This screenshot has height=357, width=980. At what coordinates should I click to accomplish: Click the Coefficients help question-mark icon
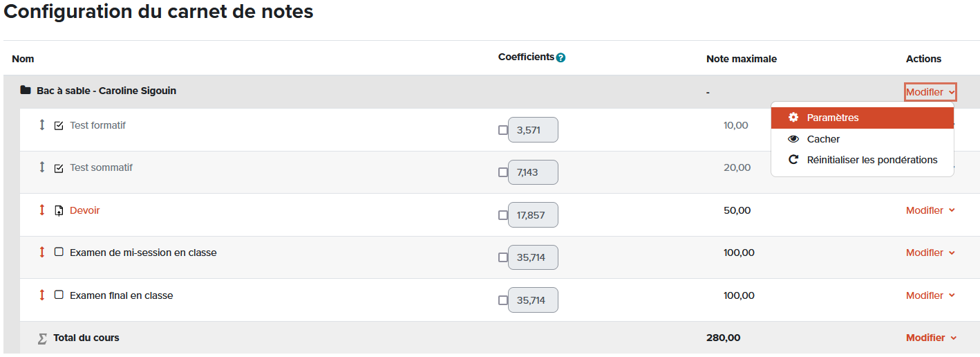(560, 58)
